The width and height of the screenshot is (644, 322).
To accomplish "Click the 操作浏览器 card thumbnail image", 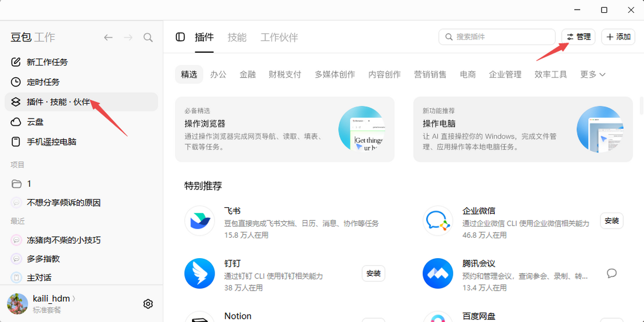I will (x=361, y=129).
